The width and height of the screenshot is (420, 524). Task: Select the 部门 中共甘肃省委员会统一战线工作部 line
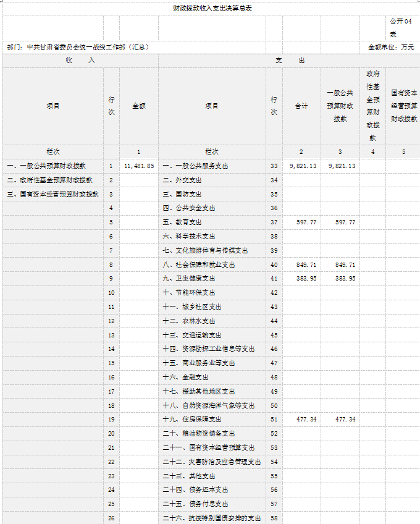[x=78, y=47]
